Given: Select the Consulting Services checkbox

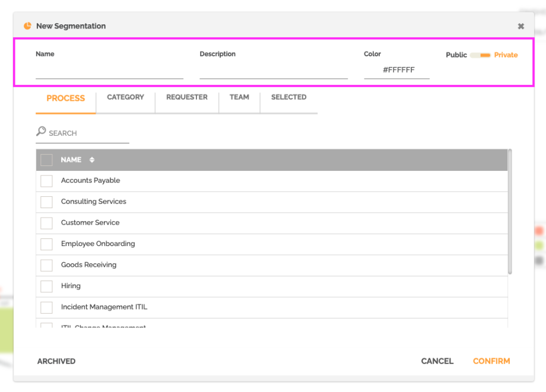Looking at the screenshot, I should pyautogui.click(x=46, y=202).
